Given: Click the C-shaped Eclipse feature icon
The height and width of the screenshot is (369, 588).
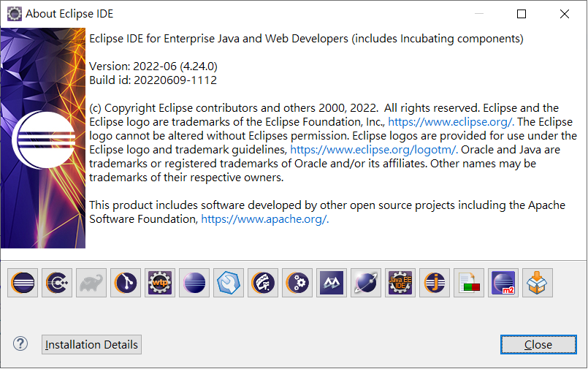Looking at the screenshot, I should click(57, 283).
